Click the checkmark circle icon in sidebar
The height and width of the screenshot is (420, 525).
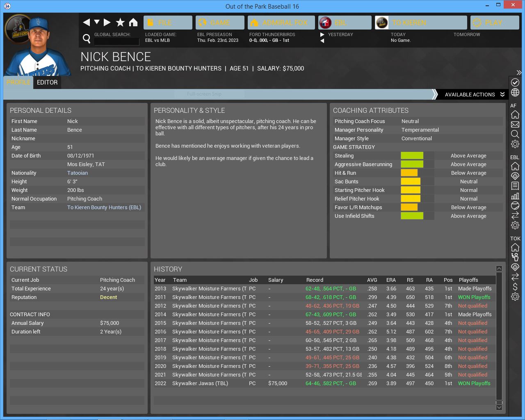pos(515,82)
